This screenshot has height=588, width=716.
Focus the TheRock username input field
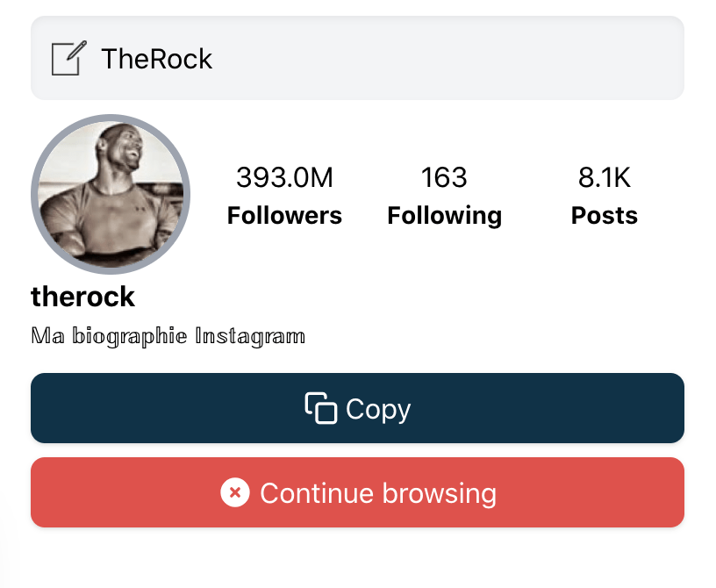coord(357,58)
